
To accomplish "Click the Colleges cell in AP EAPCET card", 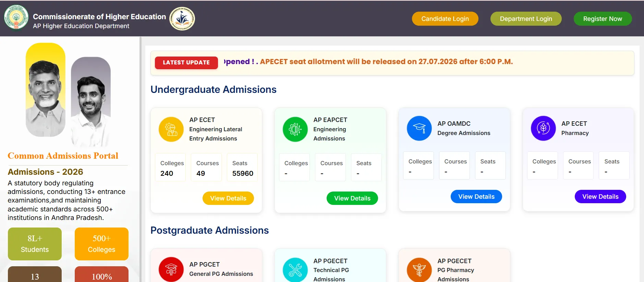I will click(x=294, y=167).
